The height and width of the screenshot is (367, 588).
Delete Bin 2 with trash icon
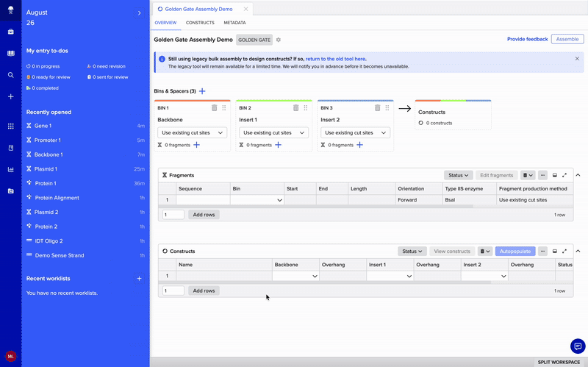point(296,107)
